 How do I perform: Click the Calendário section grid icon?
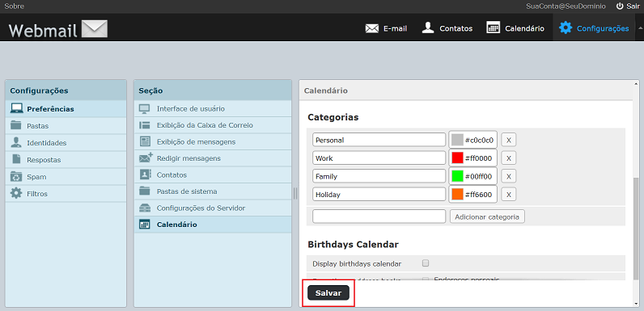[145, 225]
